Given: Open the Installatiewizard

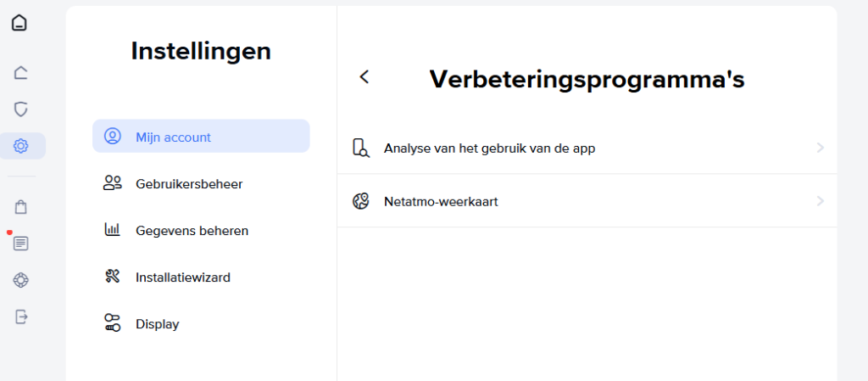Looking at the screenshot, I should 182,277.
